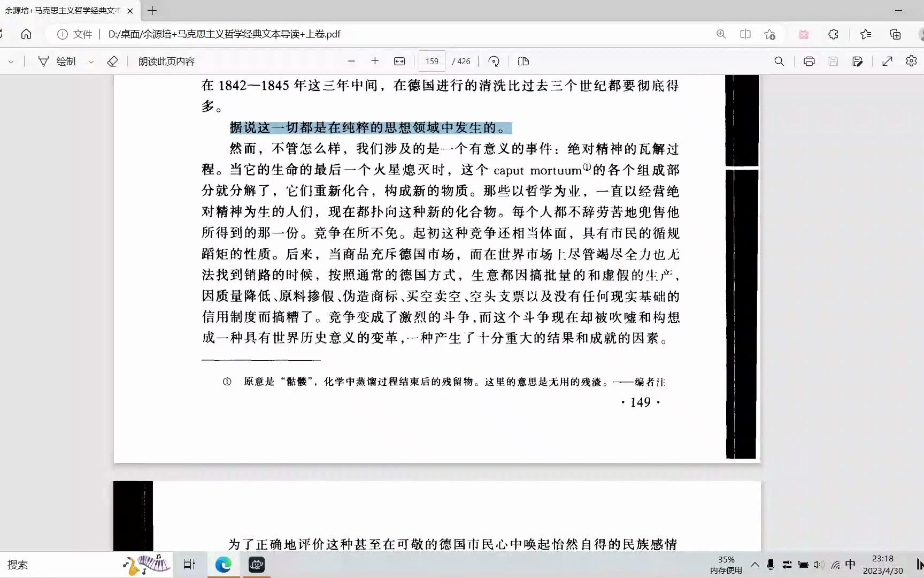Open Task View icon on taskbar
Image resolution: width=924 pixels, height=578 pixels.
189,565
